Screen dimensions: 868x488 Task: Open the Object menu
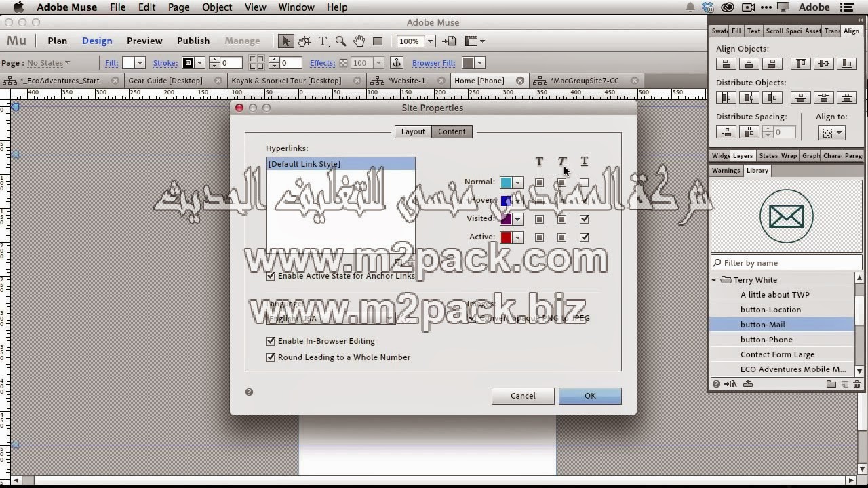[x=217, y=7]
